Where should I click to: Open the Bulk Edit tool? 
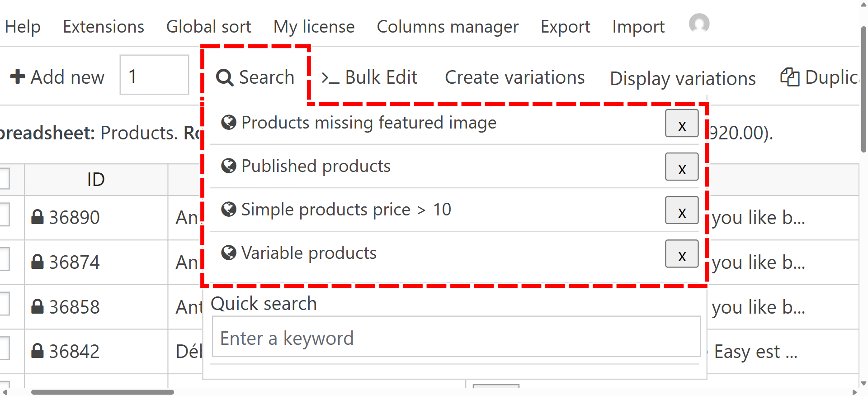point(369,77)
